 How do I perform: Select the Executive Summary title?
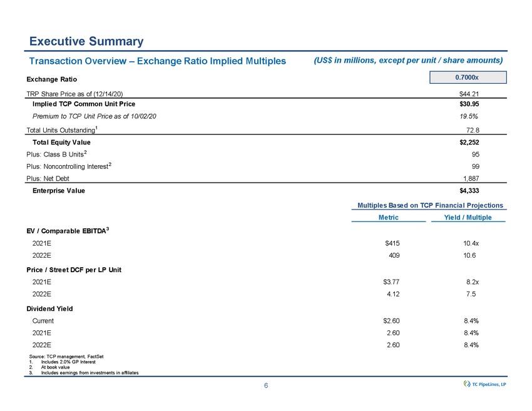(86, 41)
